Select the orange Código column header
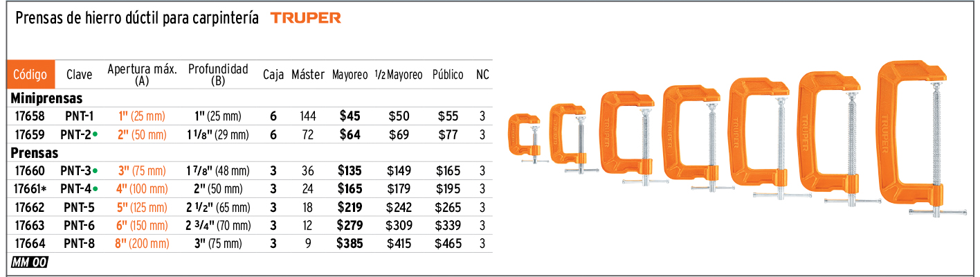 point(30,74)
